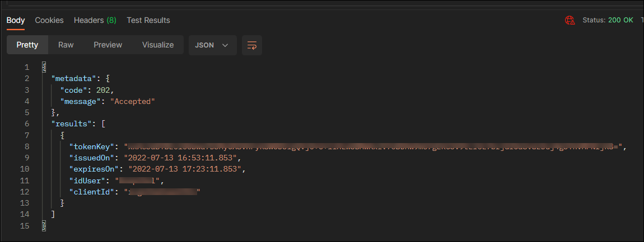Select the Body tab
The height and width of the screenshot is (242, 644).
[16, 20]
